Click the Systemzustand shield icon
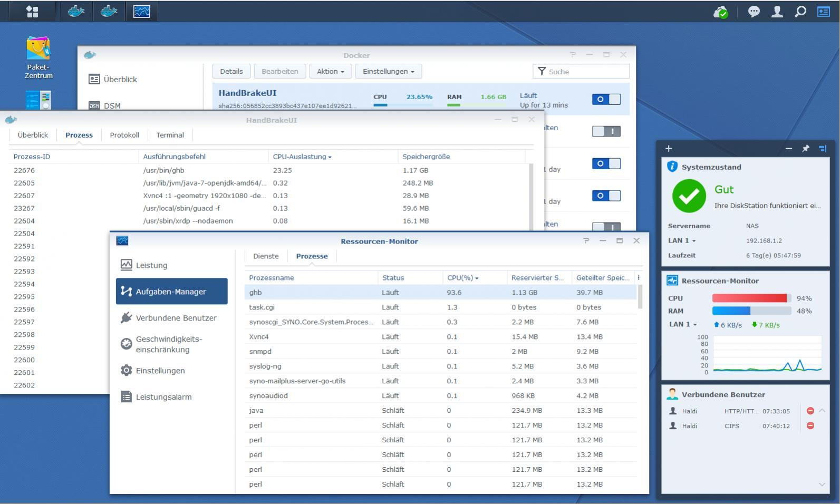The width and height of the screenshot is (840, 504). click(672, 167)
